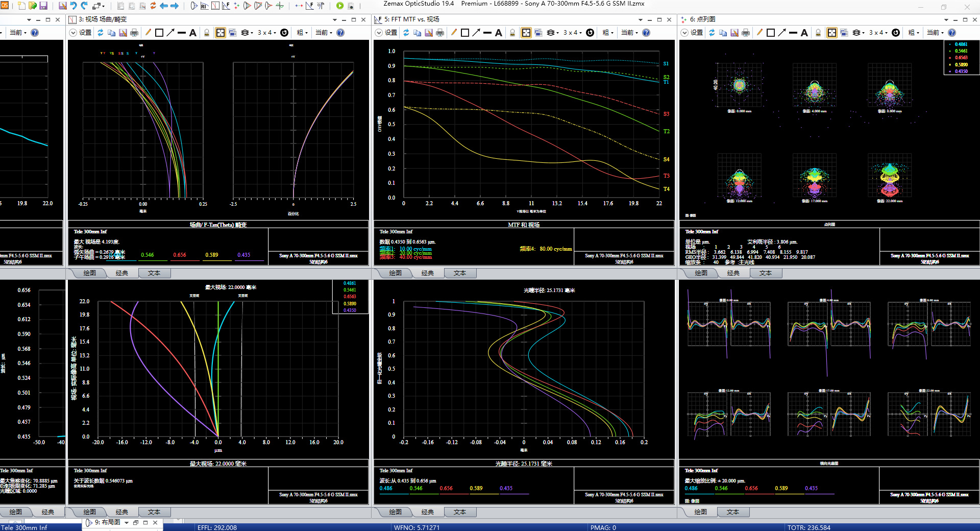This screenshot has height=531, width=980.
Task: Toggle active cursor in FFT MTF window
Action: pos(526,33)
